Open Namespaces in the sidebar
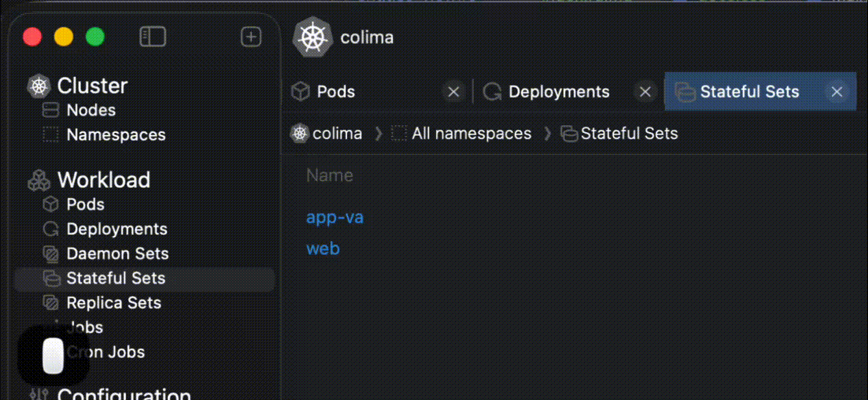This screenshot has width=868, height=400. point(115,135)
